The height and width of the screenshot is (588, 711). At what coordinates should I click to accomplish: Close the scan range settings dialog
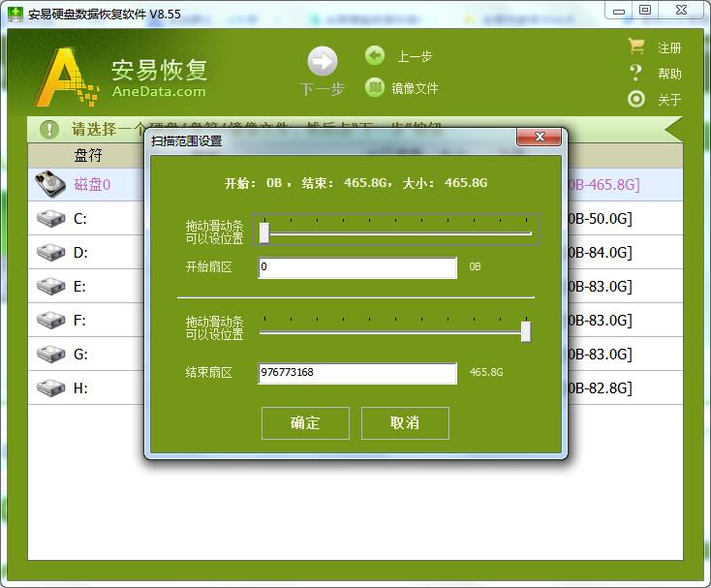pos(540,137)
